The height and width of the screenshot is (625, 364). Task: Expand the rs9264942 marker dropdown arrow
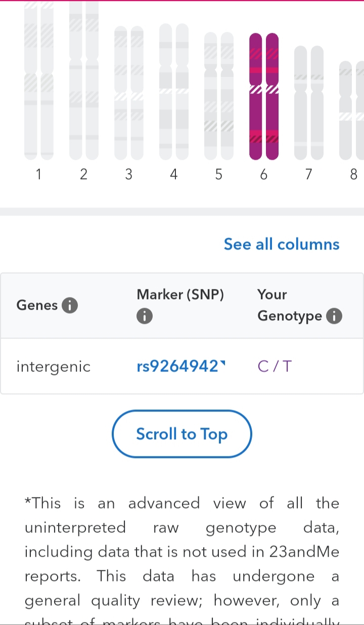(223, 362)
